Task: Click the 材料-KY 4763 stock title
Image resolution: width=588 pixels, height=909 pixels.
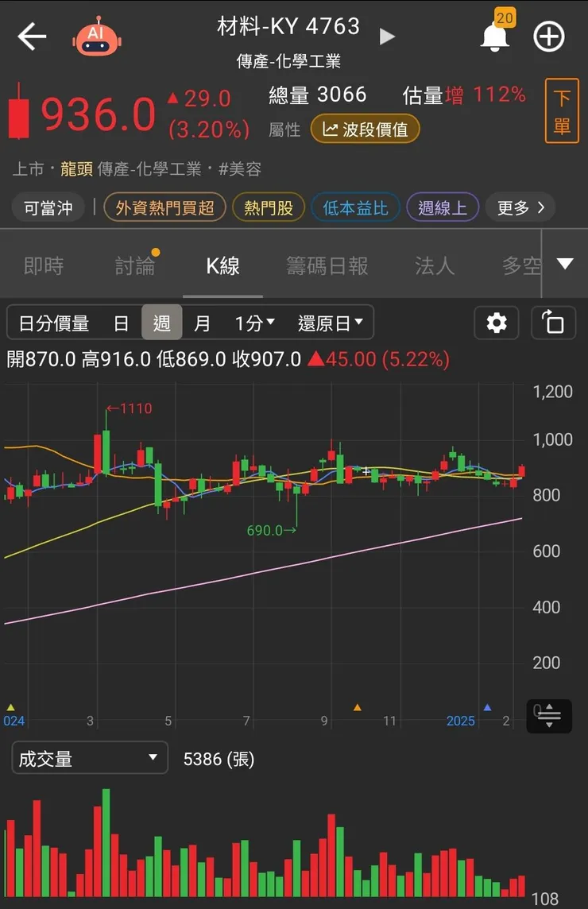Action: click(288, 26)
